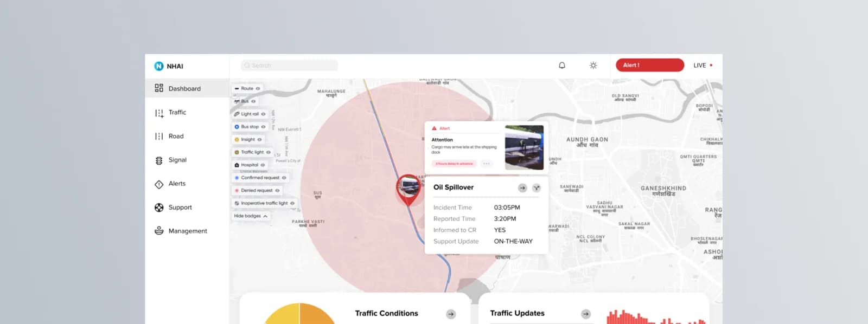Click the Traffic sidebar icon

point(159,113)
